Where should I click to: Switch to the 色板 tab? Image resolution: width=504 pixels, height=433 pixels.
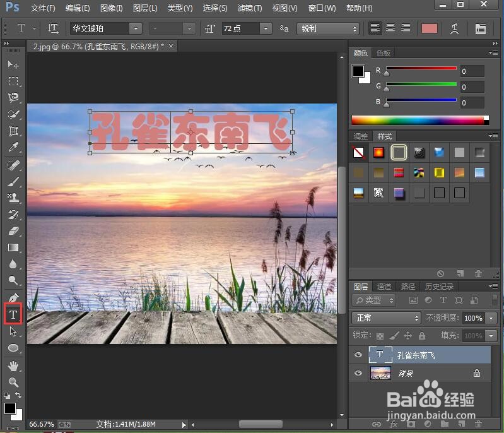(384, 53)
